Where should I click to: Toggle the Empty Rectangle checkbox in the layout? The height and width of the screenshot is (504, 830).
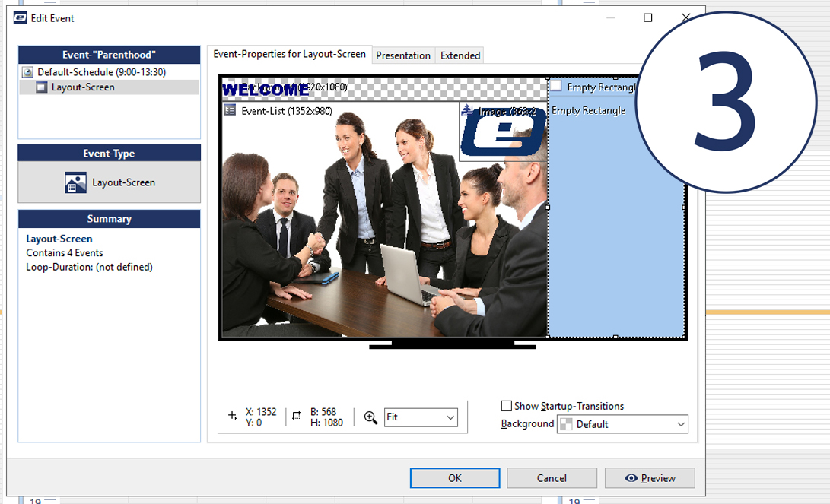555,87
